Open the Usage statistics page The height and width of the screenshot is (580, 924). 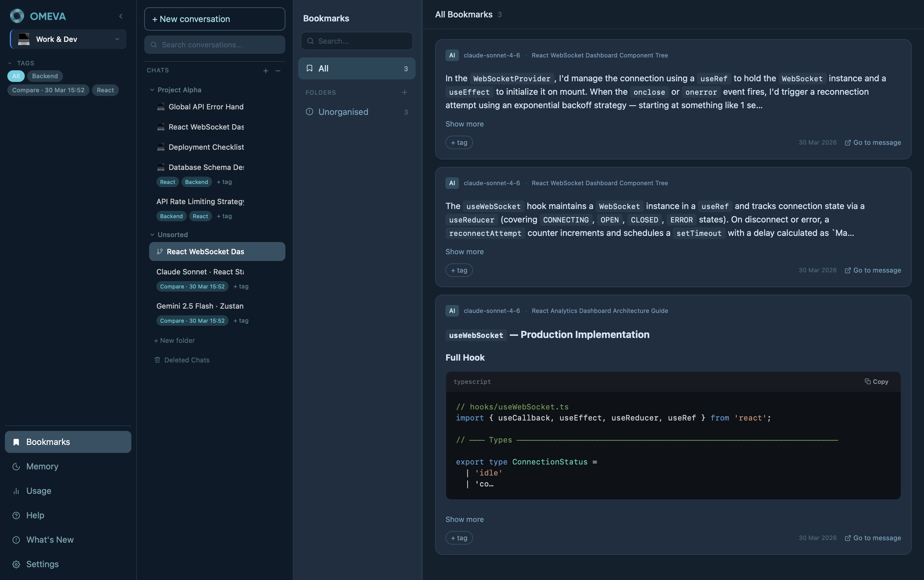point(38,491)
